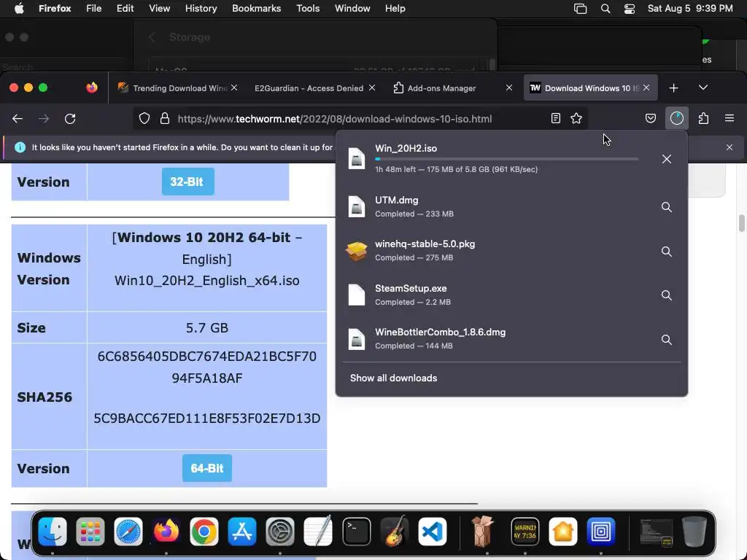Reload the current techworm page
Image resolution: width=747 pixels, height=560 pixels.
click(70, 119)
